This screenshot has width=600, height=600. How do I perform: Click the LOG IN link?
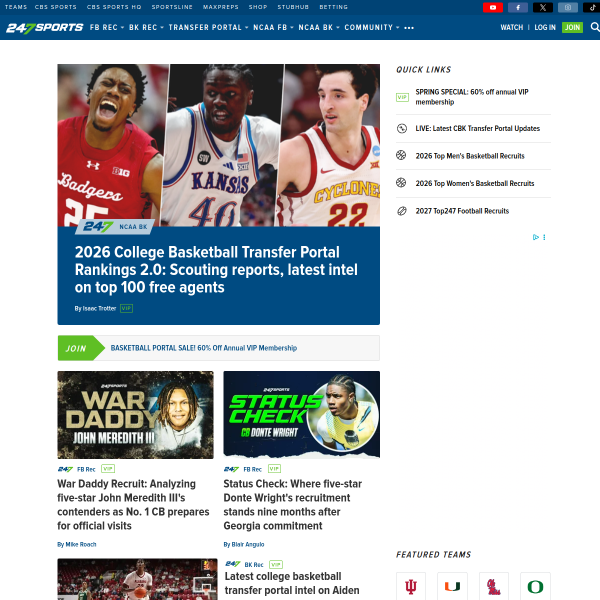click(x=545, y=28)
